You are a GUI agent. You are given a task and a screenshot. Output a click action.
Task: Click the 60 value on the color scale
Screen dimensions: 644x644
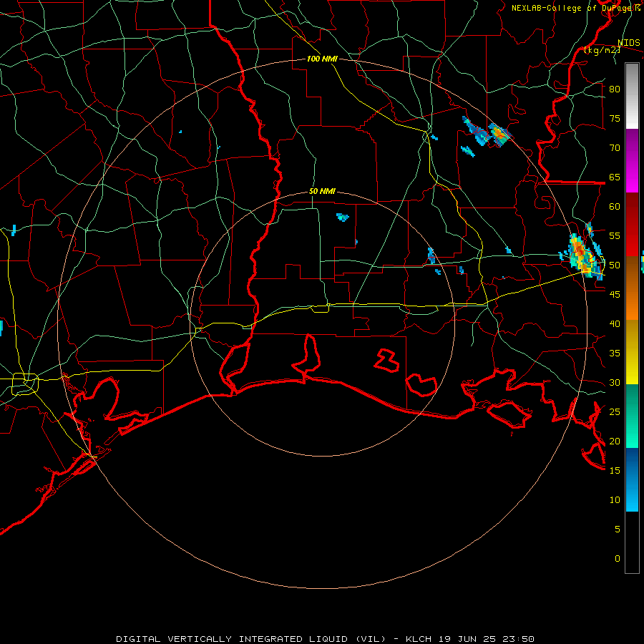coord(615,207)
